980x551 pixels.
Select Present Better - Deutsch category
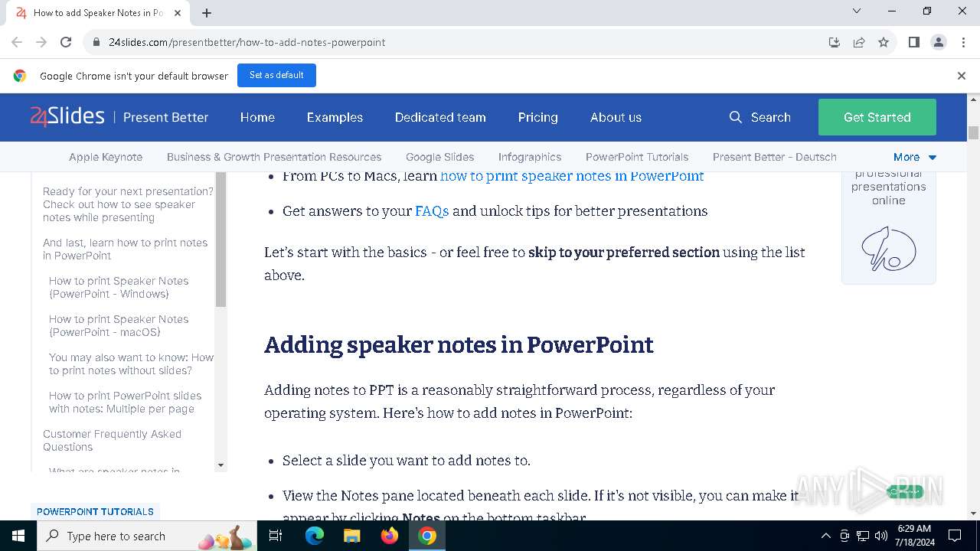pyautogui.click(x=775, y=157)
